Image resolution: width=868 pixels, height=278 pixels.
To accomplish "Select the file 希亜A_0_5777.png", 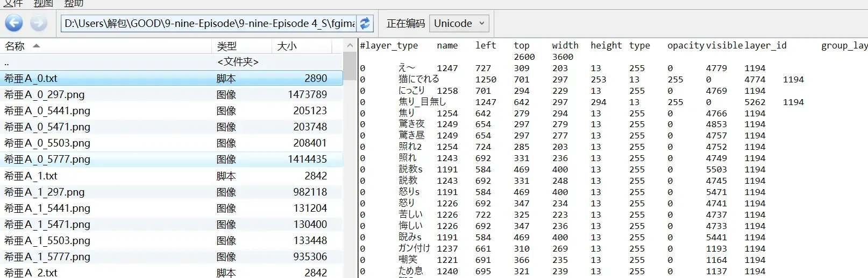I will (172, 159).
